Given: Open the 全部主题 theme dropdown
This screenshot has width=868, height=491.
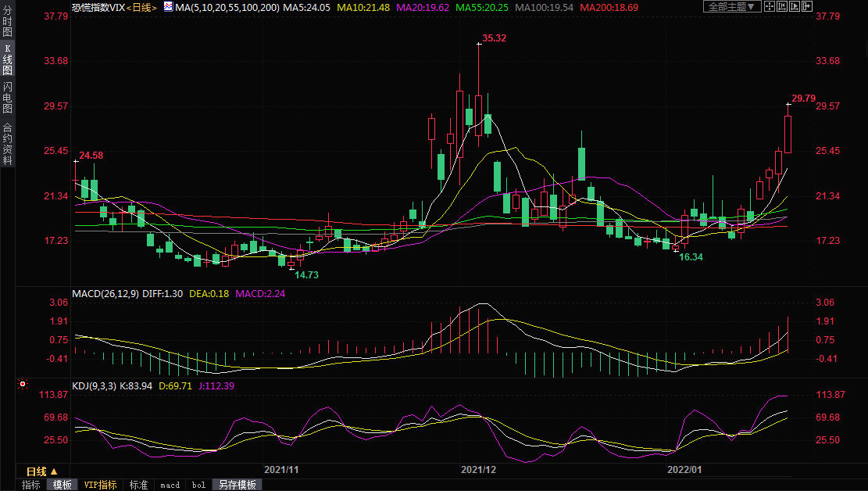Looking at the screenshot, I should (x=731, y=7).
